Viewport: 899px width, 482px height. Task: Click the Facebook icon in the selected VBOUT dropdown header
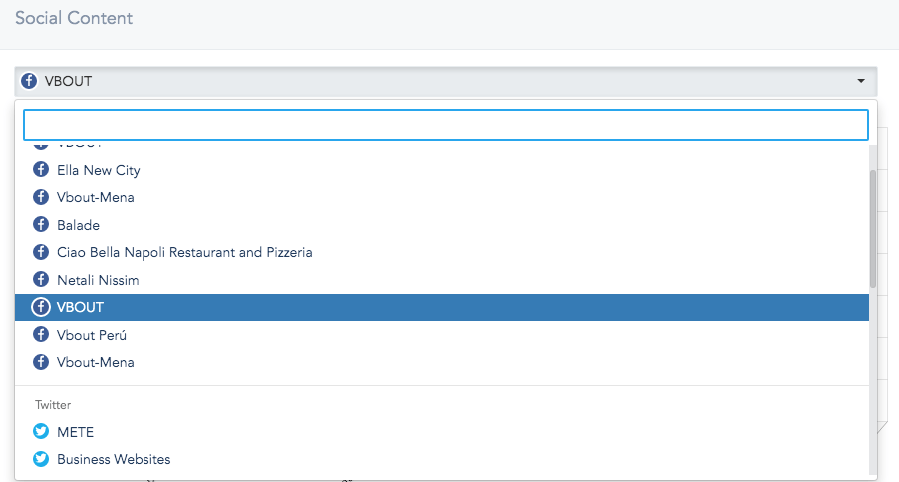coord(29,81)
